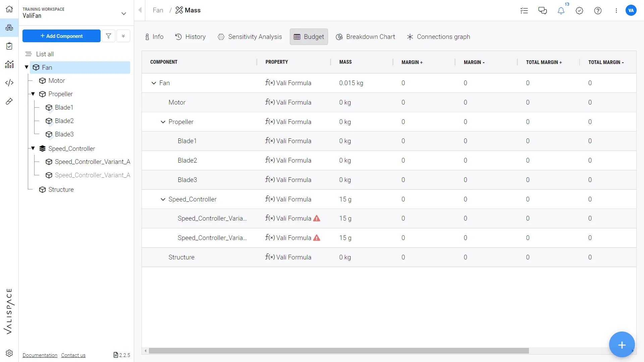Open the Sensitivity Analysis tab
The width and height of the screenshot is (644, 362).
coord(250,37)
